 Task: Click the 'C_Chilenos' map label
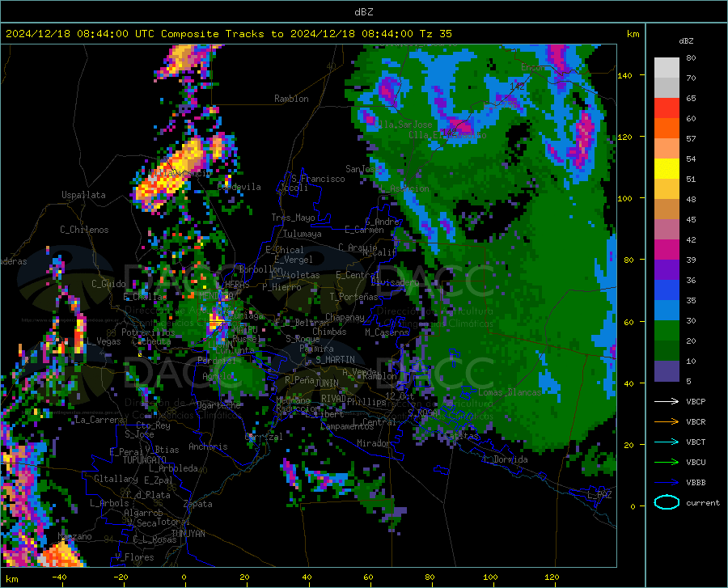tap(84, 230)
